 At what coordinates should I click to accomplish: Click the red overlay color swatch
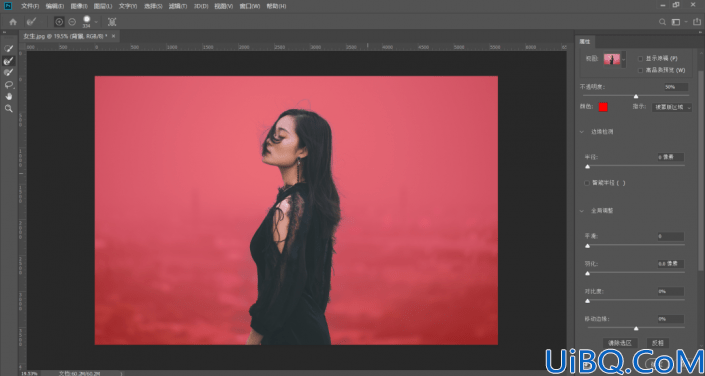tap(603, 107)
